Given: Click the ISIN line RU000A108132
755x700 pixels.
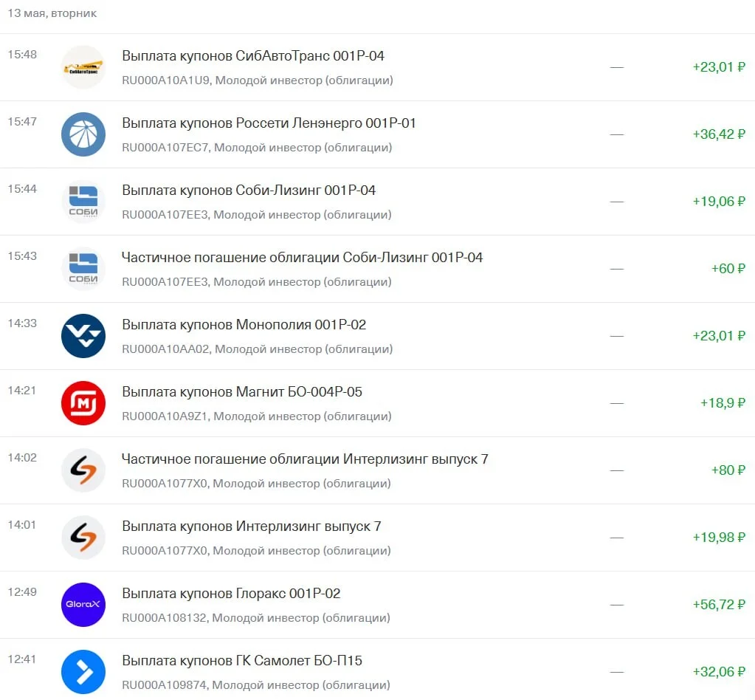Looking at the screenshot, I should 256,618.
